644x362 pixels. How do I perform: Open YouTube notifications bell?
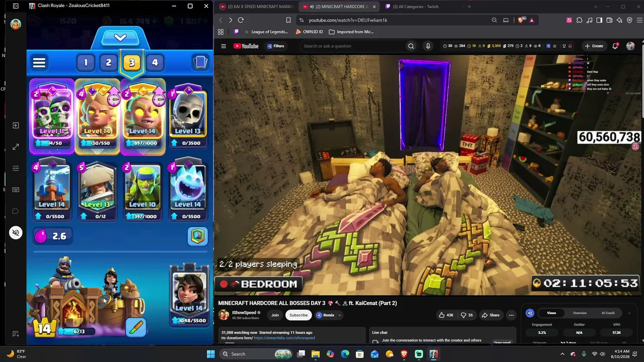point(615,46)
